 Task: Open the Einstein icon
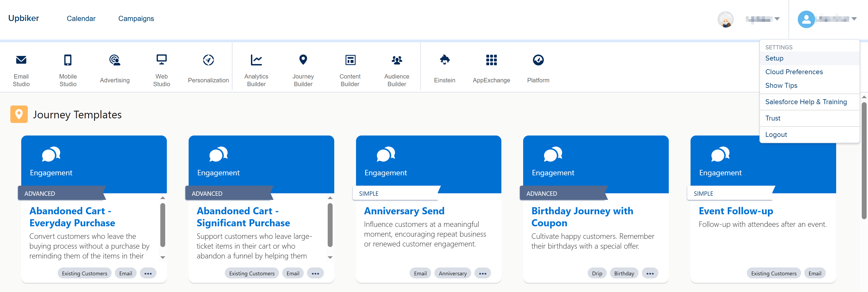[x=444, y=60]
